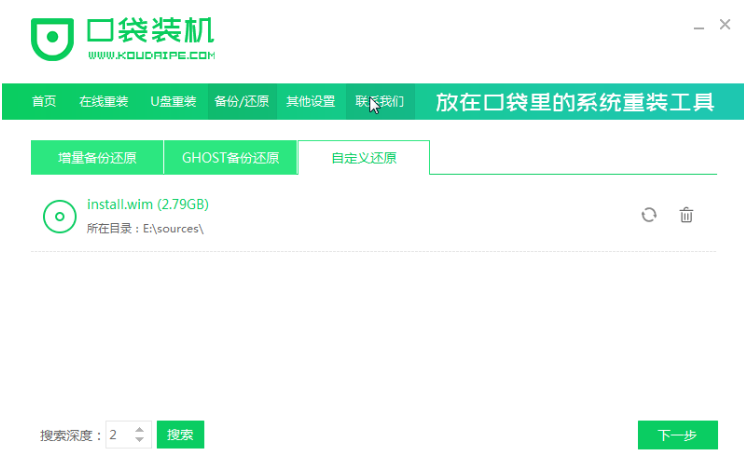Image resolution: width=744 pixels, height=458 pixels.
Task: Delete install.wim using the trash icon
Action: (686, 215)
